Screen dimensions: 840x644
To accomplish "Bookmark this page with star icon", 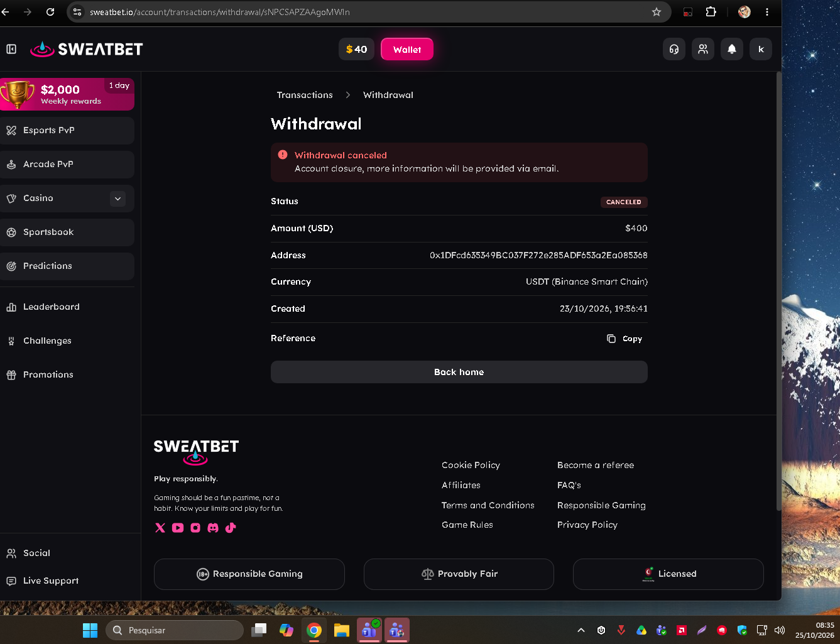I will click(657, 12).
